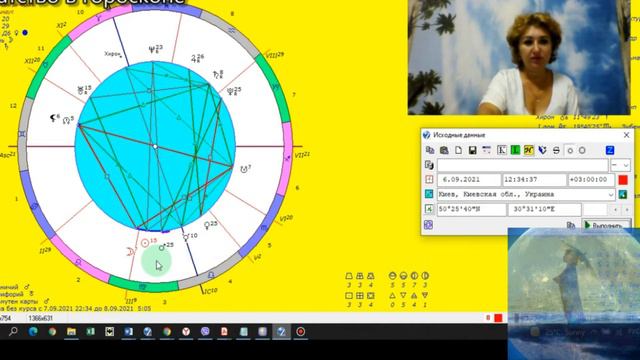This screenshot has width=640, height=360.
Task: Click the Sun symbol marked 15 in the chart
Action: pyautogui.click(x=144, y=243)
